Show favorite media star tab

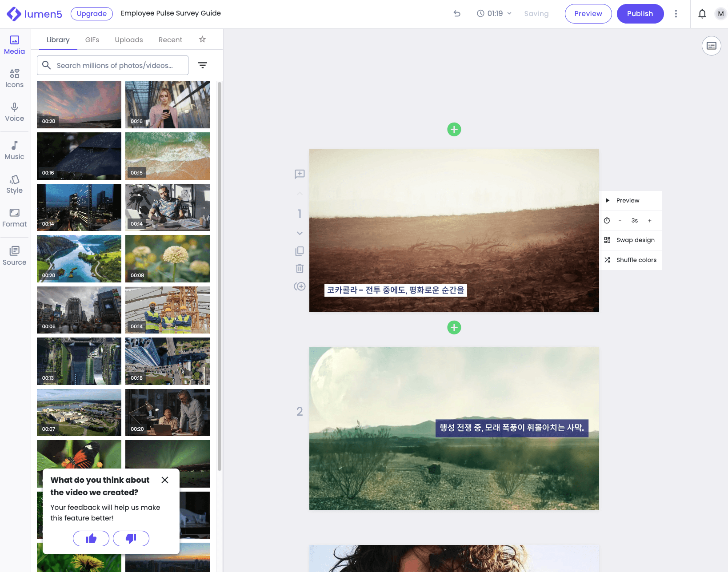pyautogui.click(x=202, y=40)
